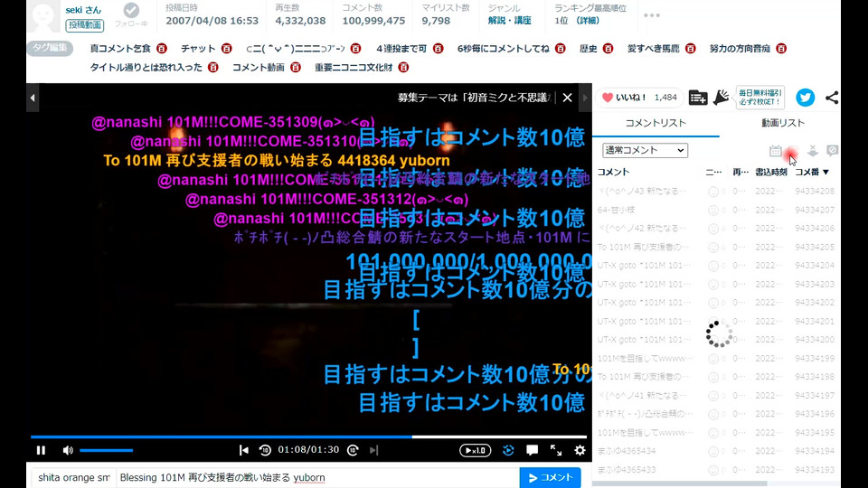This screenshot has width=868, height=488.
Task: Open tag 4連投まで可
Action: [x=401, y=49]
